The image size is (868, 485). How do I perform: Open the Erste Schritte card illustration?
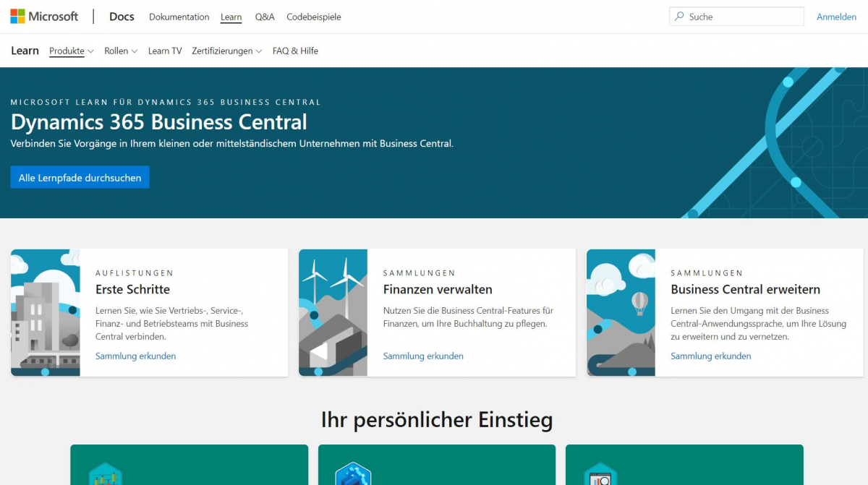click(x=45, y=312)
